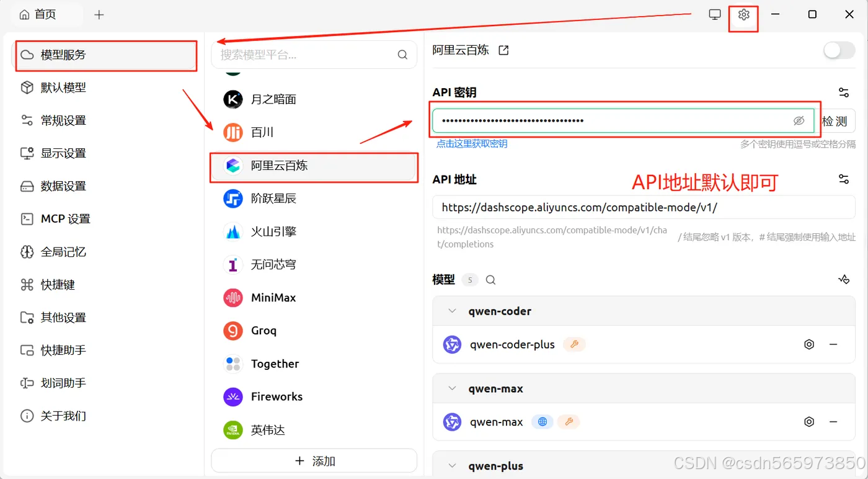
Task: Open 阿里云百炼 website via external link icon
Action: (x=503, y=50)
